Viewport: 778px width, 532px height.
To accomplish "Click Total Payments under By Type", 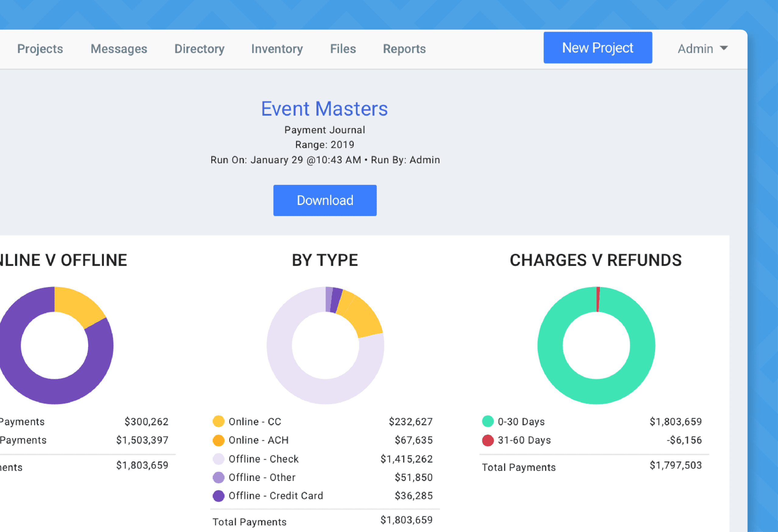I will click(x=250, y=522).
